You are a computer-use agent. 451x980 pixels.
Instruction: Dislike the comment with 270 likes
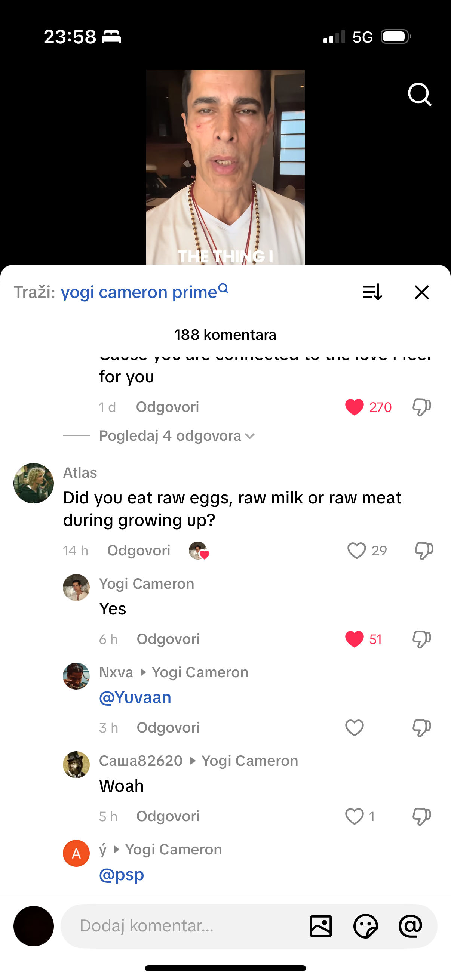pos(422,407)
